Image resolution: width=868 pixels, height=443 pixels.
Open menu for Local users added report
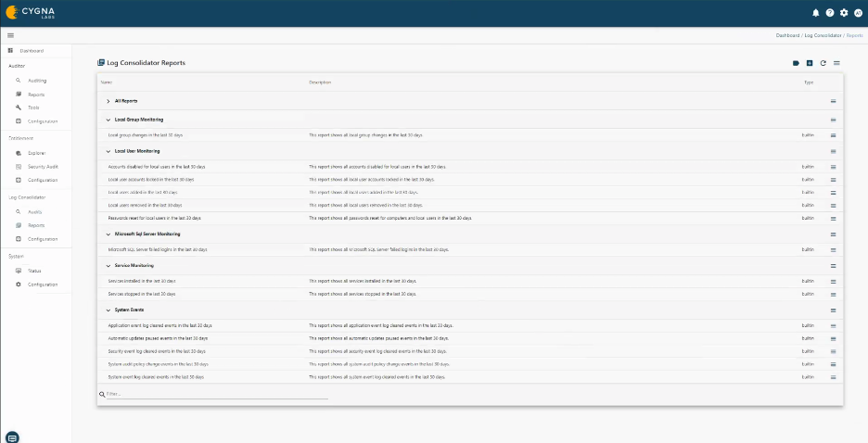833,193
